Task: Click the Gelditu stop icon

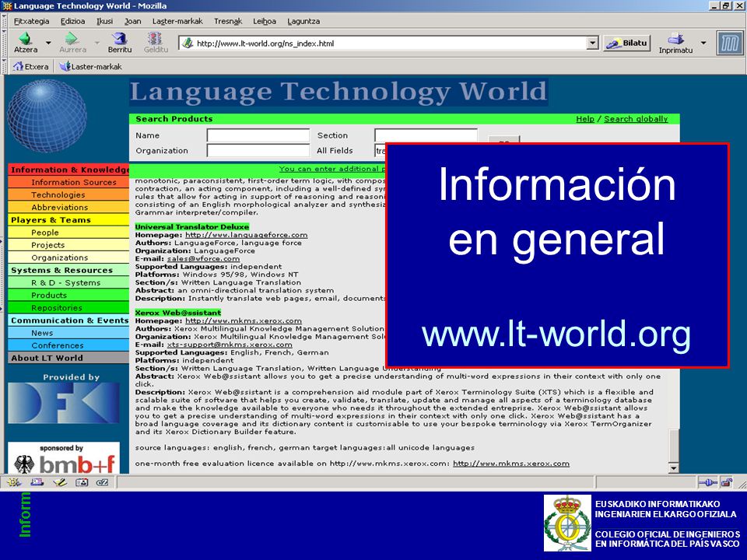Action: (x=155, y=39)
